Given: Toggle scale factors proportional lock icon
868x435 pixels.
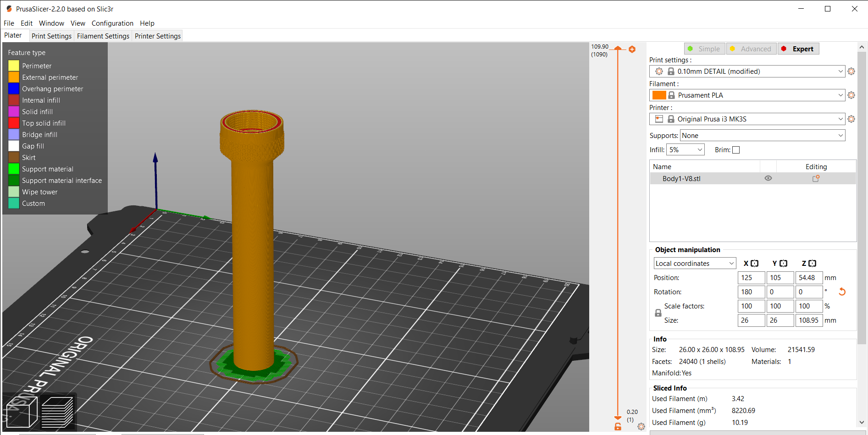Looking at the screenshot, I should point(658,313).
